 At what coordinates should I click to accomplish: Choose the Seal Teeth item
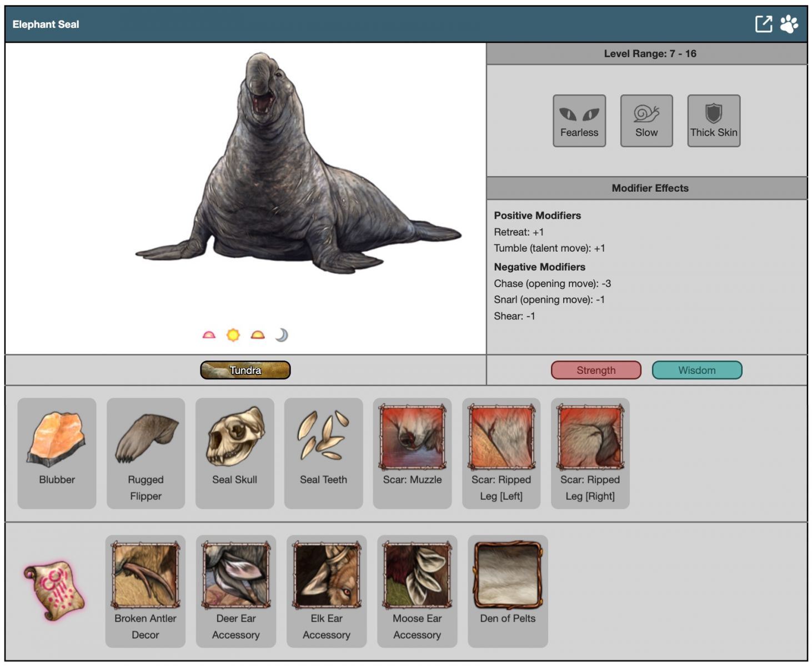coord(323,452)
